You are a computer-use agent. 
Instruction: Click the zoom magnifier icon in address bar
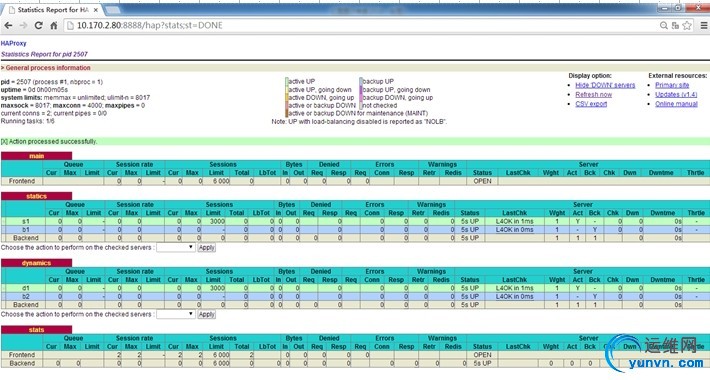click(664, 25)
